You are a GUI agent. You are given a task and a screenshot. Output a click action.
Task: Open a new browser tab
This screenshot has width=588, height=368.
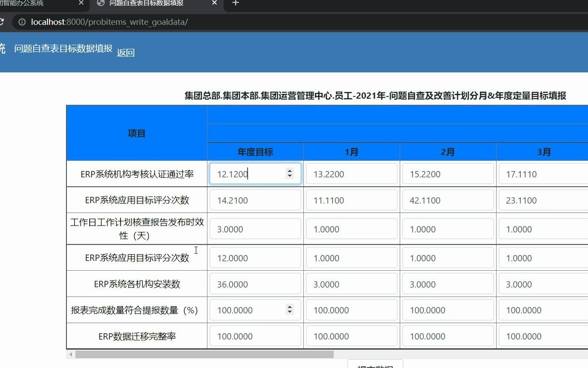click(x=236, y=3)
